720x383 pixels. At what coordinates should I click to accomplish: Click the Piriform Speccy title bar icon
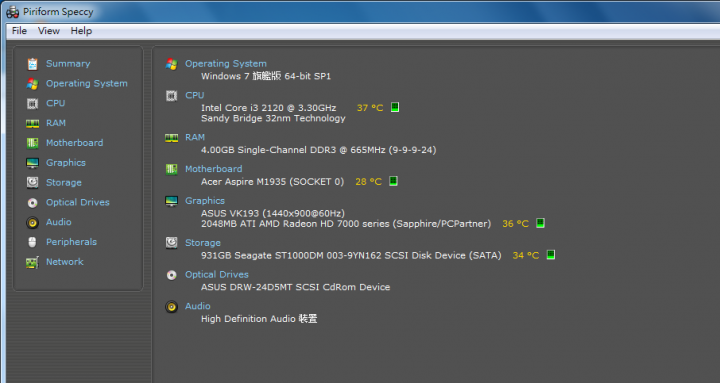(12, 12)
